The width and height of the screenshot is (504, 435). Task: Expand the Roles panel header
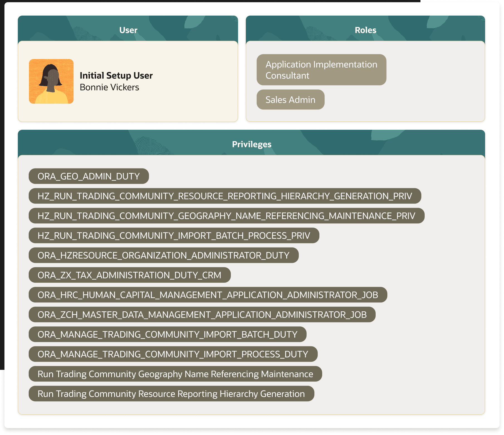tap(366, 30)
